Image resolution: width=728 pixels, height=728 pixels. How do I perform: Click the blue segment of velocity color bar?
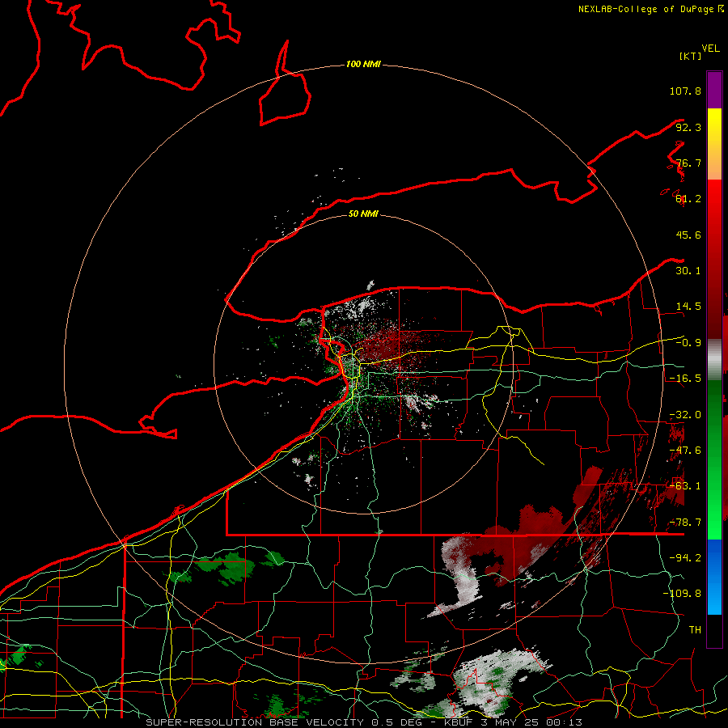click(714, 577)
